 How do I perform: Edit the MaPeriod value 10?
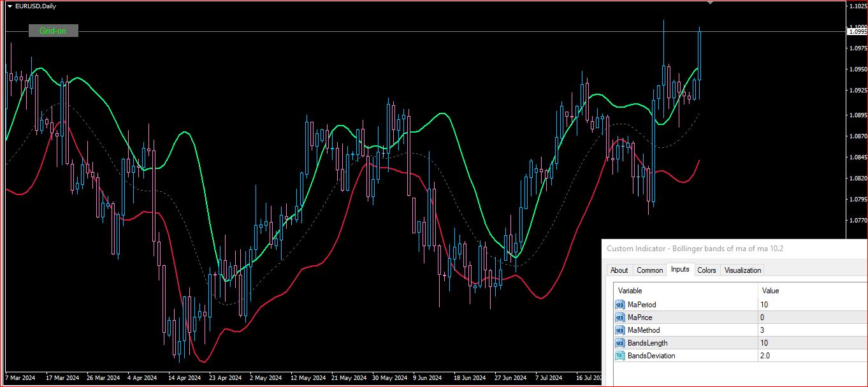coord(813,305)
